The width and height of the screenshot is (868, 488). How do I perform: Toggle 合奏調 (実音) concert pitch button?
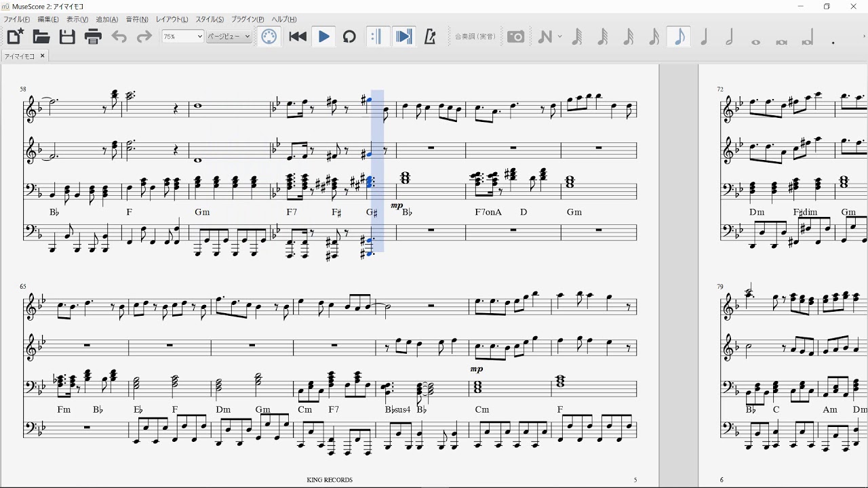(475, 37)
